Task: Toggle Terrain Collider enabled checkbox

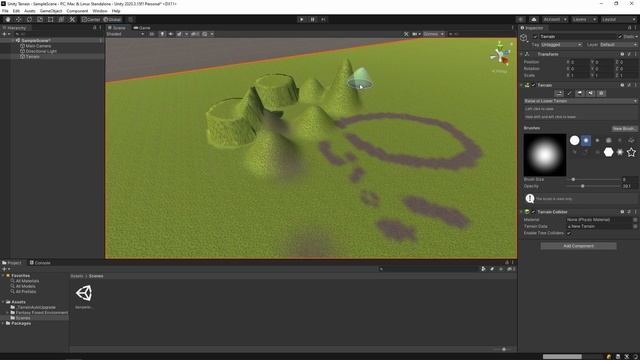Action: [x=533, y=212]
